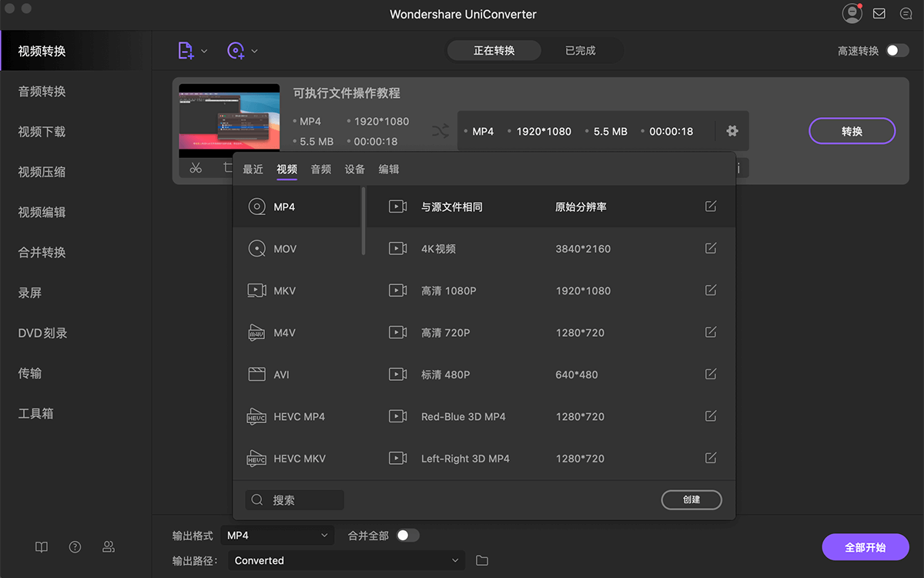Select the Red-Blue 3D MP4 preset
Screen dimensions: 924x578
[551, 417]
